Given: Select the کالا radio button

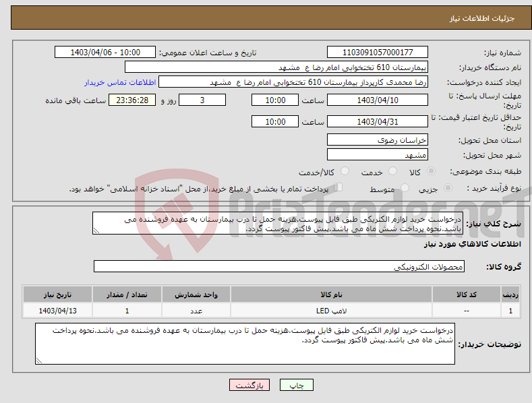Looking at the screenshot, I should [x=431, y=171].
